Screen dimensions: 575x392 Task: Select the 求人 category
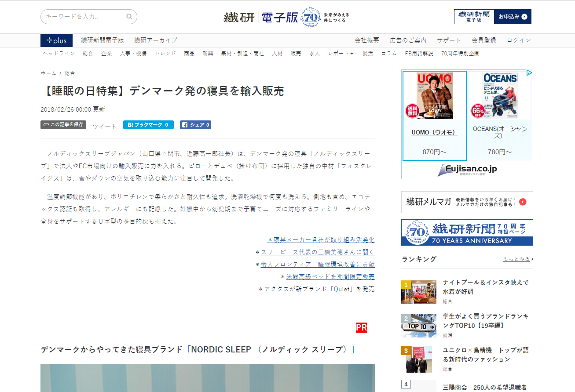coord(315,54)
